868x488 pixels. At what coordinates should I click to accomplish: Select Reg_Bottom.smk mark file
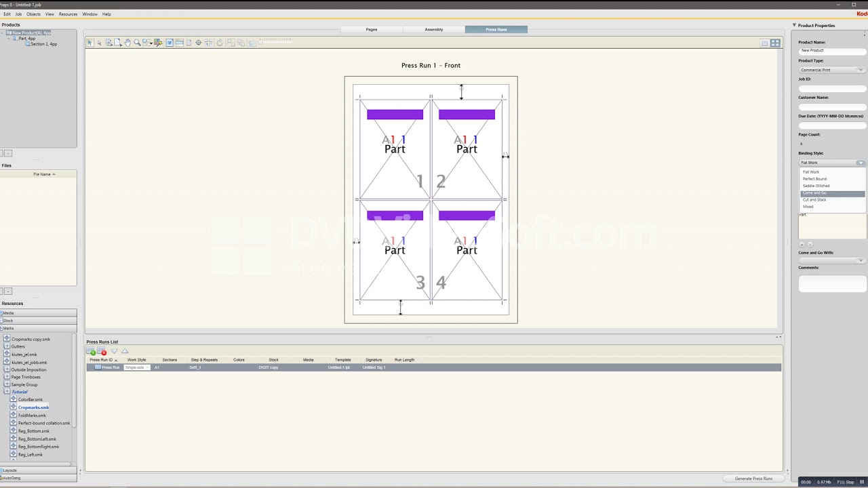[x=33, y=431]
